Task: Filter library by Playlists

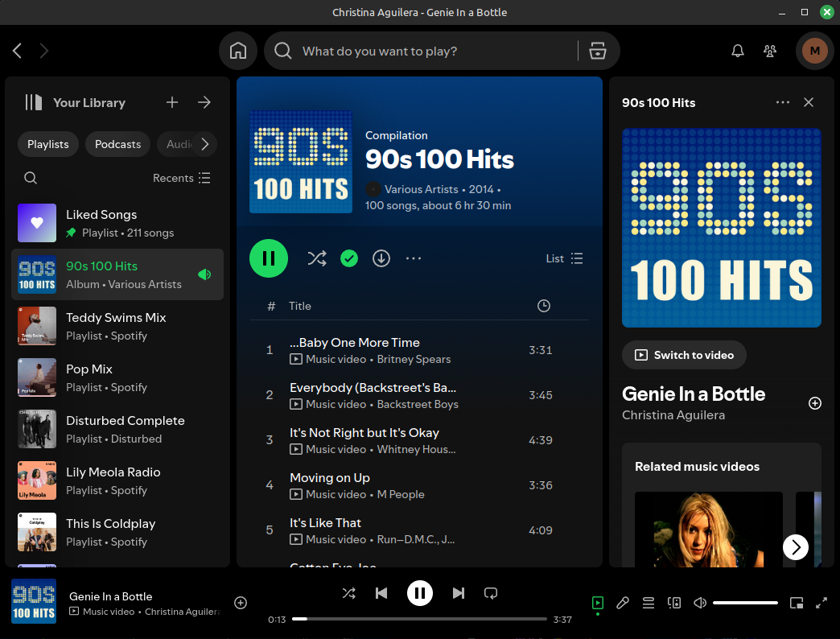Action: tap(48, 144)
